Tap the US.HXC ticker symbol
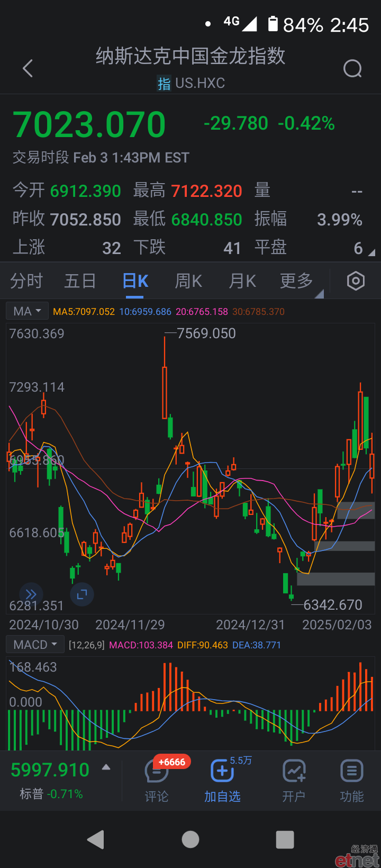Viewport: 381px width, 868px height. 200,83
